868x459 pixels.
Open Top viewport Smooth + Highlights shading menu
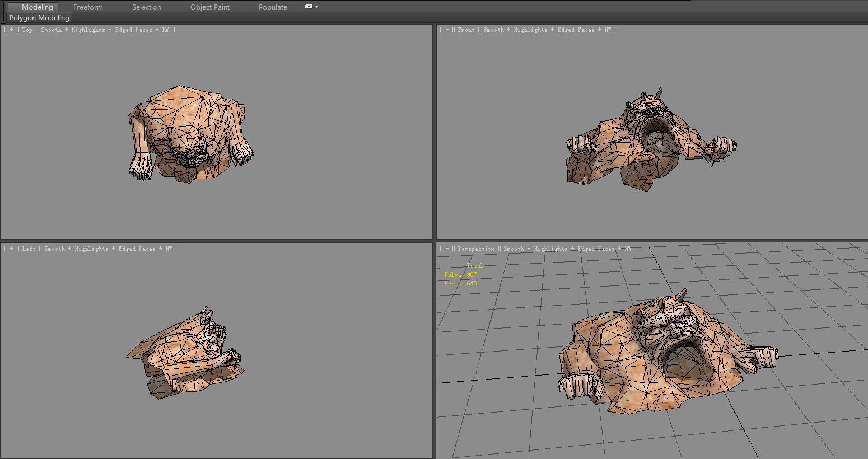tap(104, 30)
